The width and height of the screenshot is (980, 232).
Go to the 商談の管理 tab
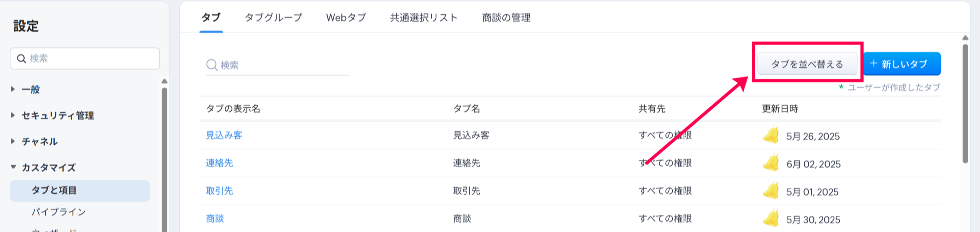[x=506, y=18]
